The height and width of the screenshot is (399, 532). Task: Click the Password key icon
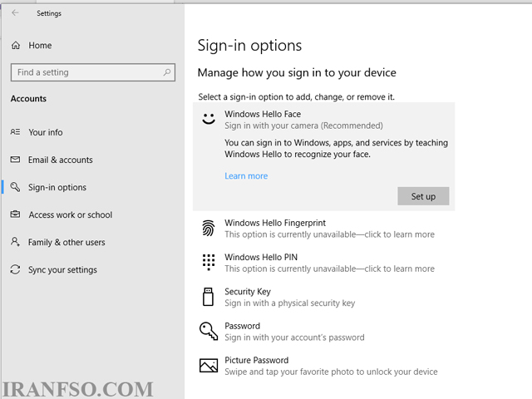209,331
